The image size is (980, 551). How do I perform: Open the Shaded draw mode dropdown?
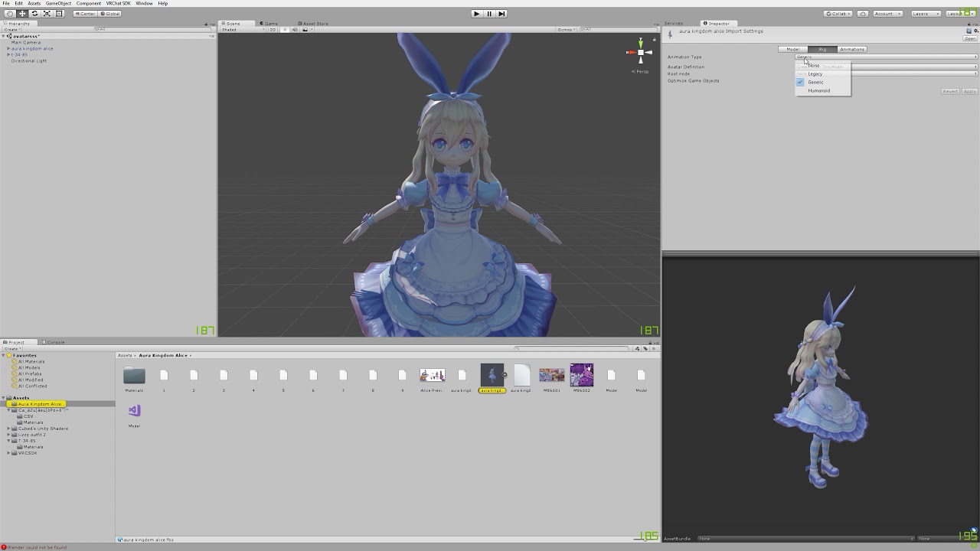click(x=241, y=30)
